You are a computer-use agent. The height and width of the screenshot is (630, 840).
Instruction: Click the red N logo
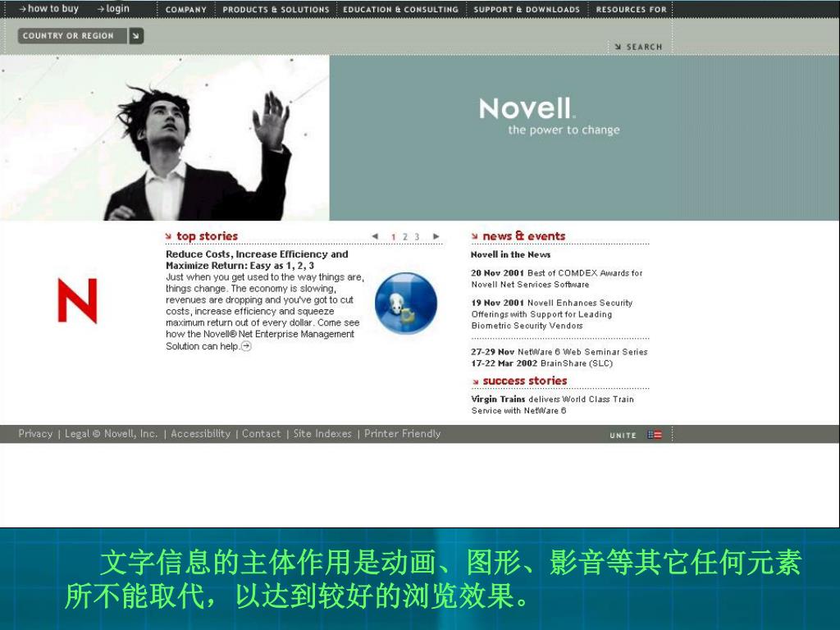click(77, 300)
